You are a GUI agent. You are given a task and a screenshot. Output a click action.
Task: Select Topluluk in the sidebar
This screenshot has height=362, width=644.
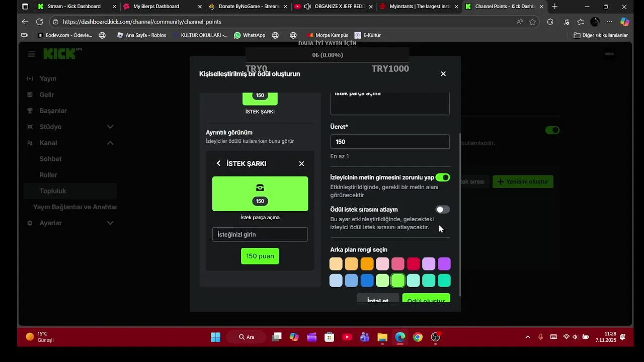pyautogui.click(x=70, y=191)
